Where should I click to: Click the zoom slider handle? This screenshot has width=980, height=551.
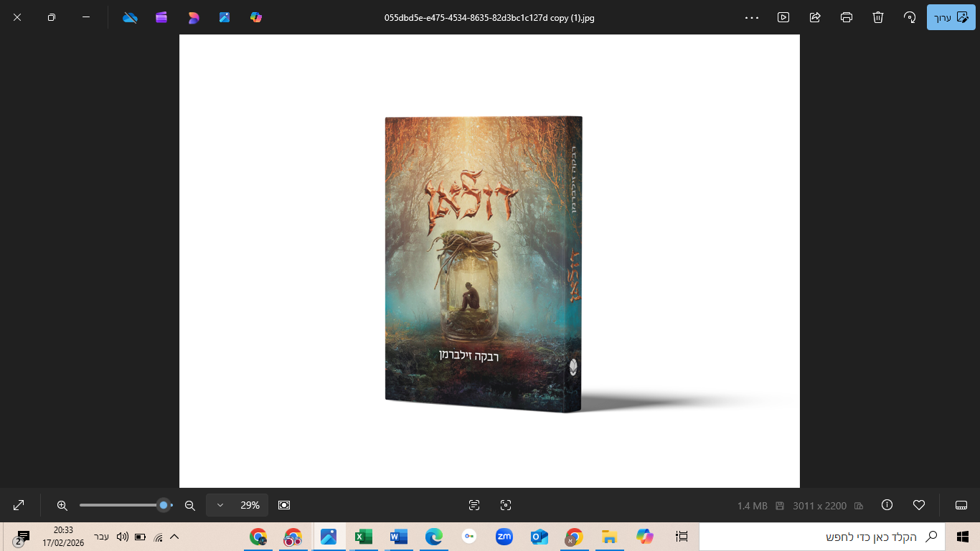[164, 505]
